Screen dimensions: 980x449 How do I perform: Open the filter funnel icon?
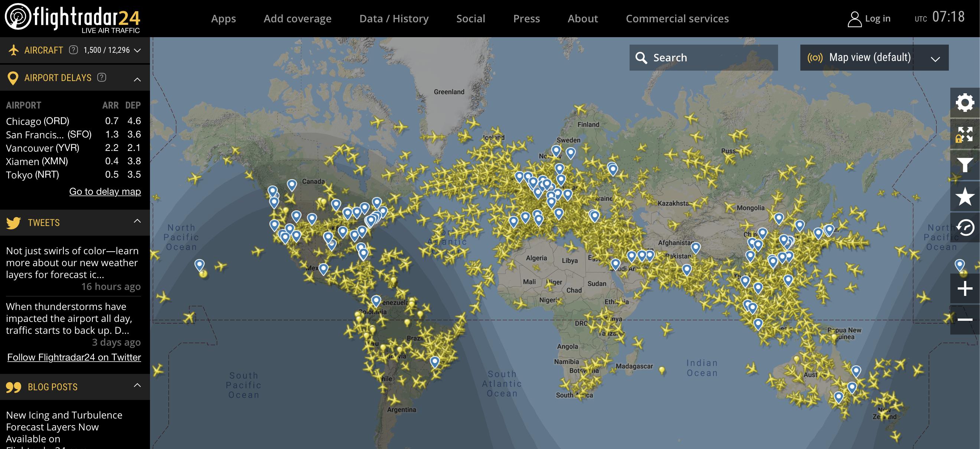964,165
